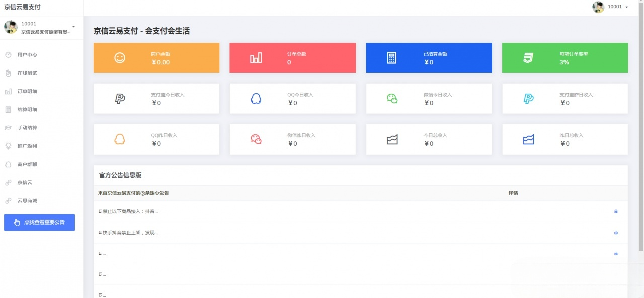Viewport: 644px width, 298px height.
Task: Click the orange QQ icon for QQ昨日收入
Action: 119,139
